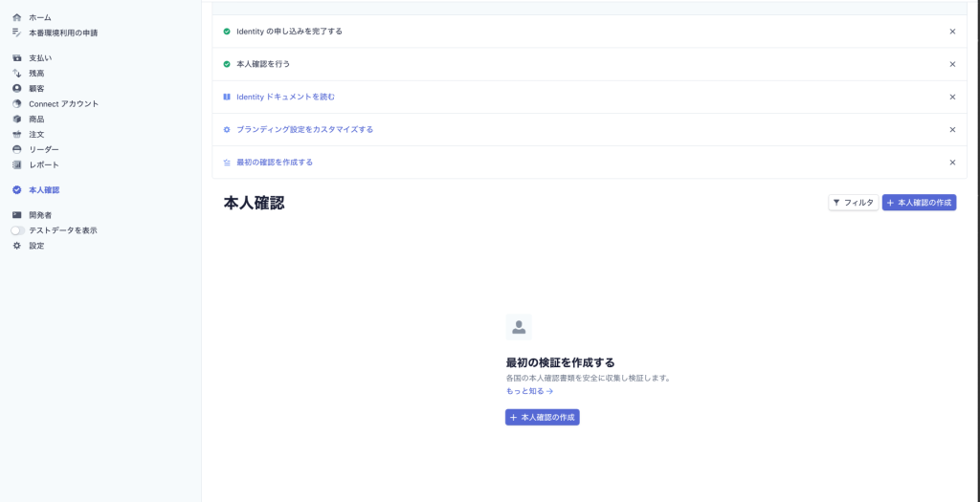Toggle the テストデータを表示 switch
The width and height of the screenshot is (980, 502).
coord(18,230)
